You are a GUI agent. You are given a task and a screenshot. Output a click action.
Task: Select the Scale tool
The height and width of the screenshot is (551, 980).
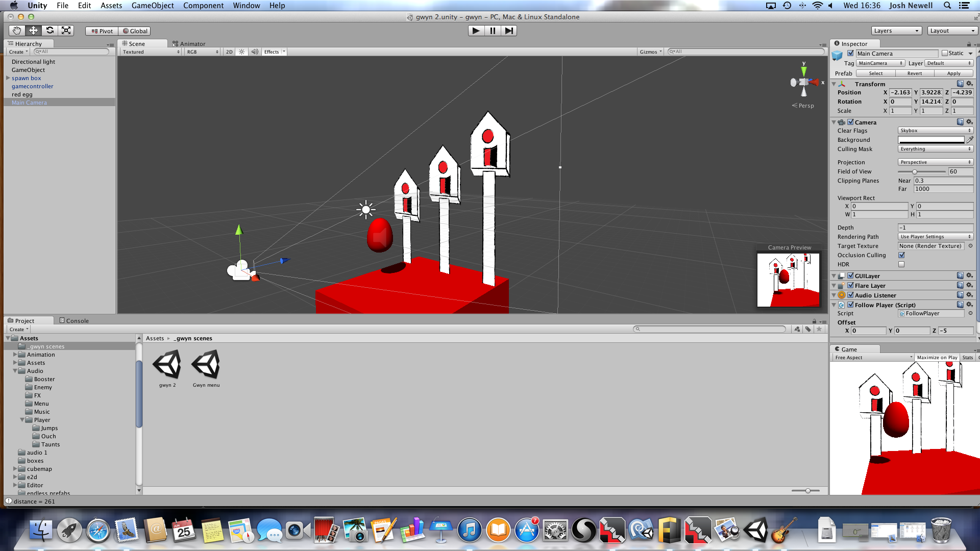point(66,31)
